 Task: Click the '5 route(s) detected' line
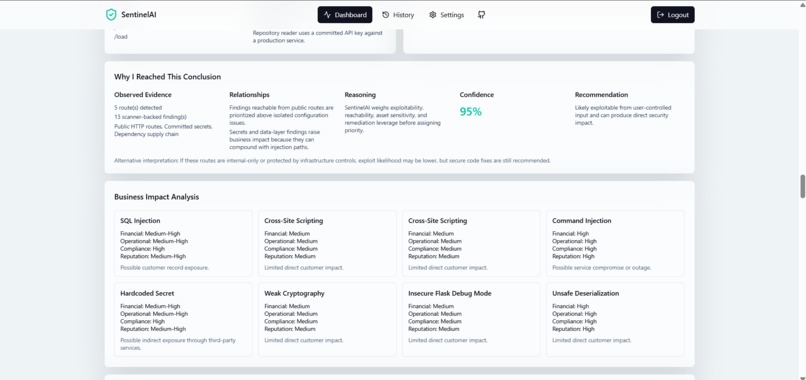pyautogui.click(x=138, y=108)
